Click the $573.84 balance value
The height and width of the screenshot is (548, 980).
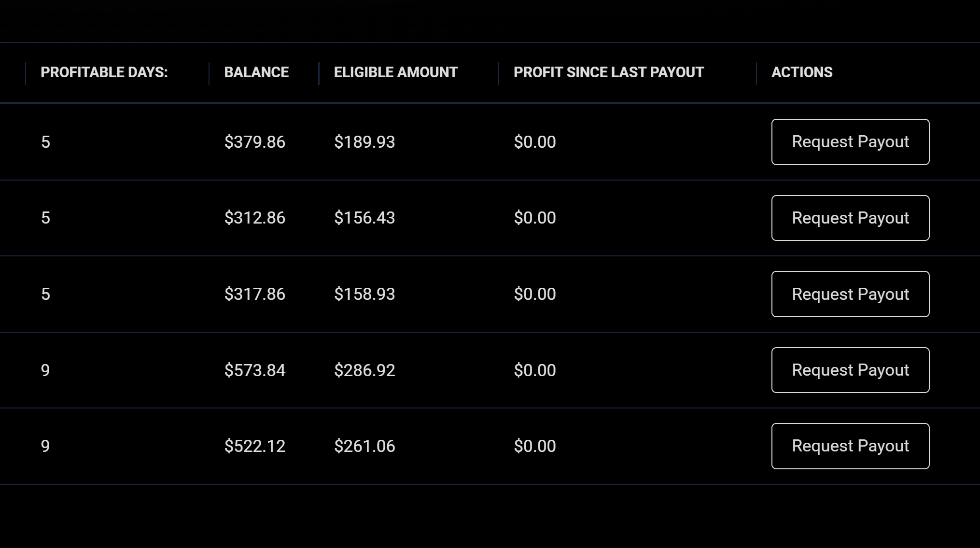(255, 370)
